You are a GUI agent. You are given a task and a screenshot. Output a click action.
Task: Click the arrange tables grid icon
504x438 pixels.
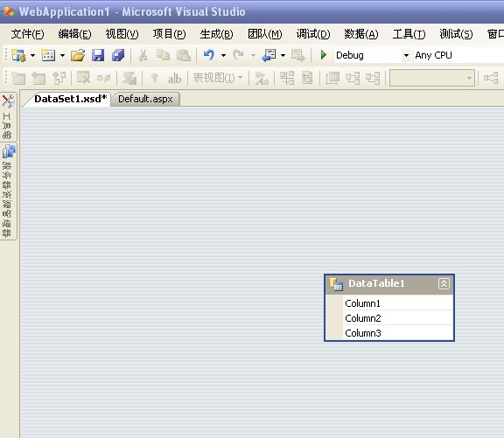click(x=287, y=78)
